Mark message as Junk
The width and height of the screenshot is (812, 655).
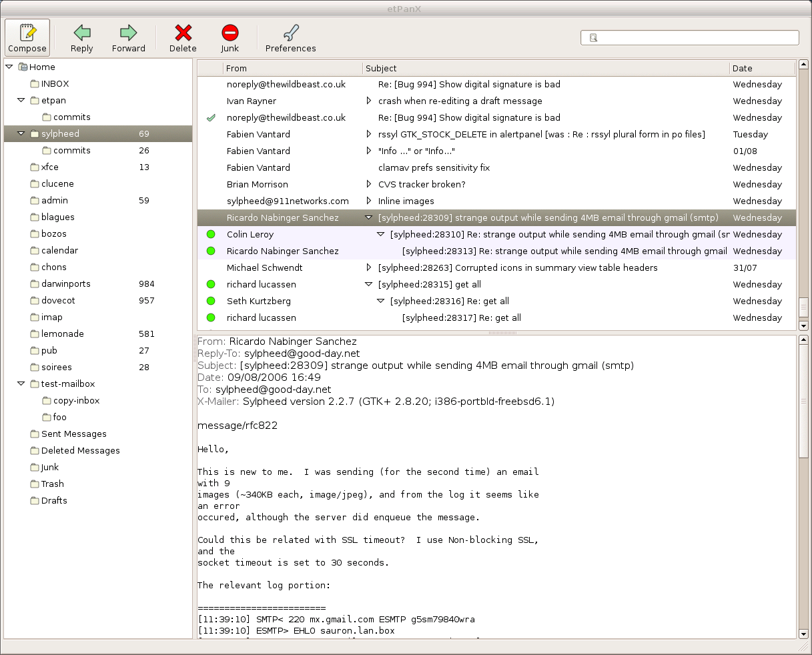230,33
